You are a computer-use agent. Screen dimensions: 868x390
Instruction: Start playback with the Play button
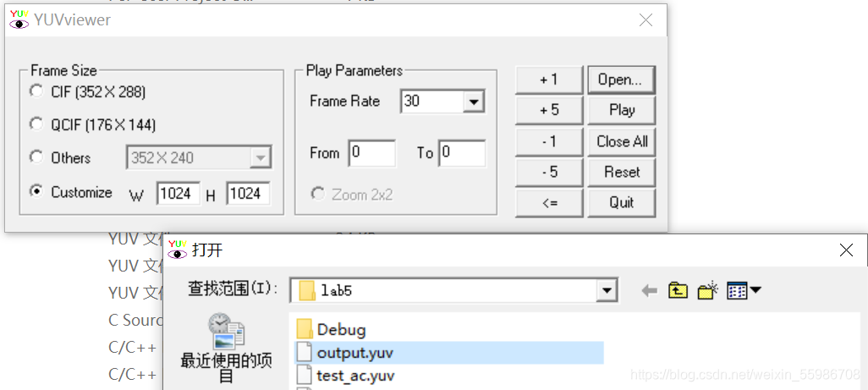click(621, 110)
